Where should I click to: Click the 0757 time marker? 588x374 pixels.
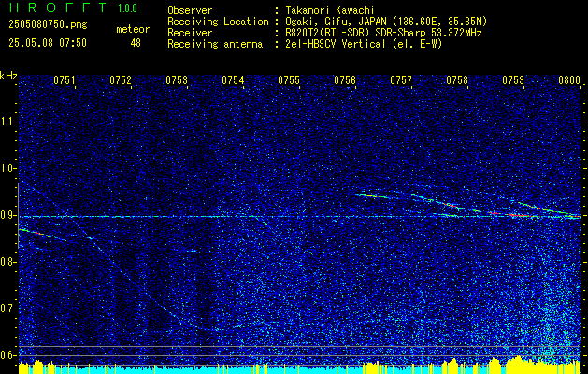click(x=401, y=80)
